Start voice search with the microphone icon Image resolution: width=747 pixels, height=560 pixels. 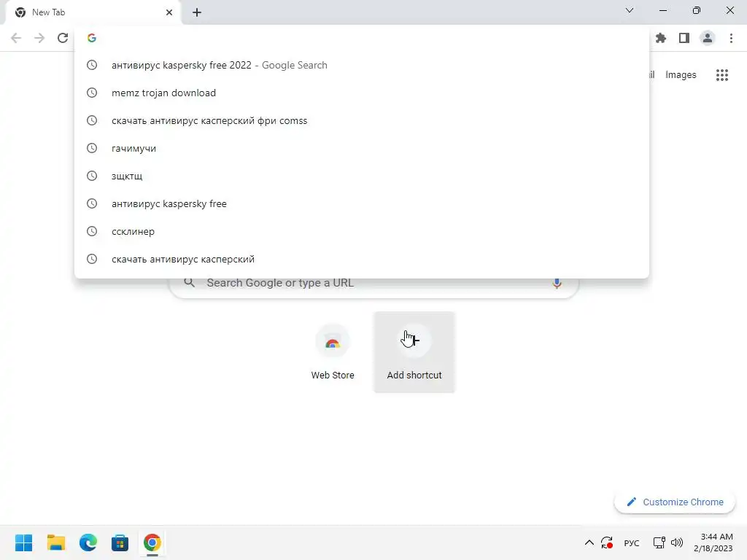(557, 284)
